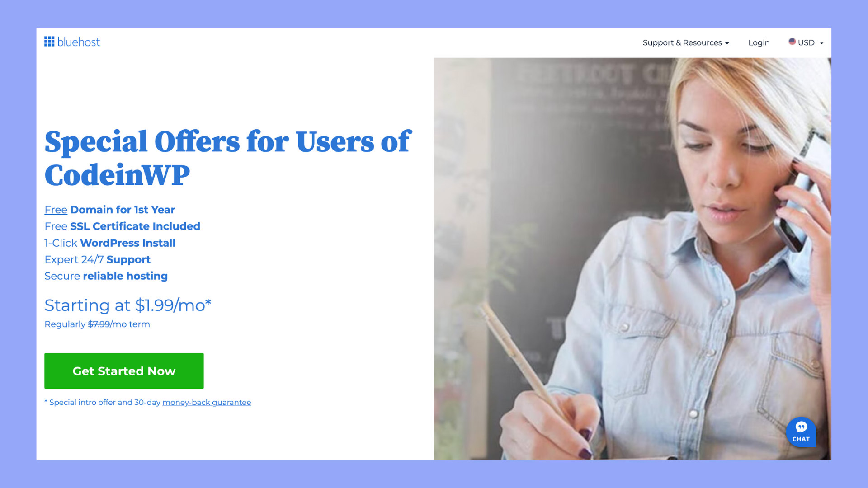Click the underlined Free domain link

tap(56, 210)
